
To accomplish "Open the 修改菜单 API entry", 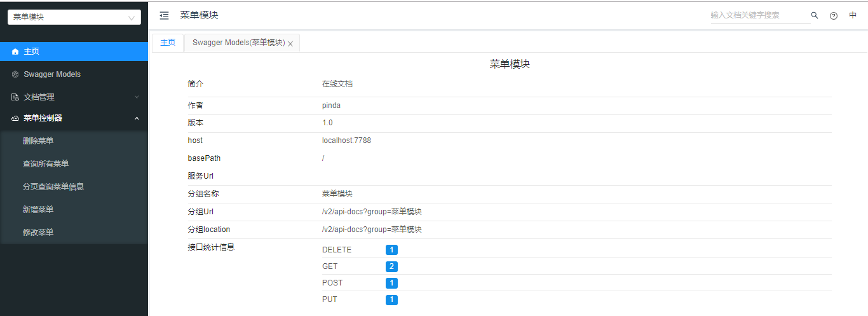I will [38, 232].
